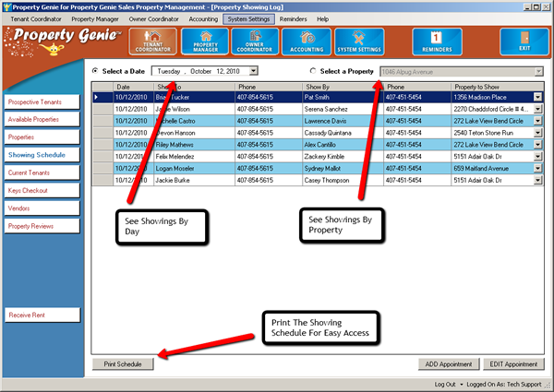Select the Logan Moseler cell
This screenshot has height=392, width=554.
click(194, 168)
